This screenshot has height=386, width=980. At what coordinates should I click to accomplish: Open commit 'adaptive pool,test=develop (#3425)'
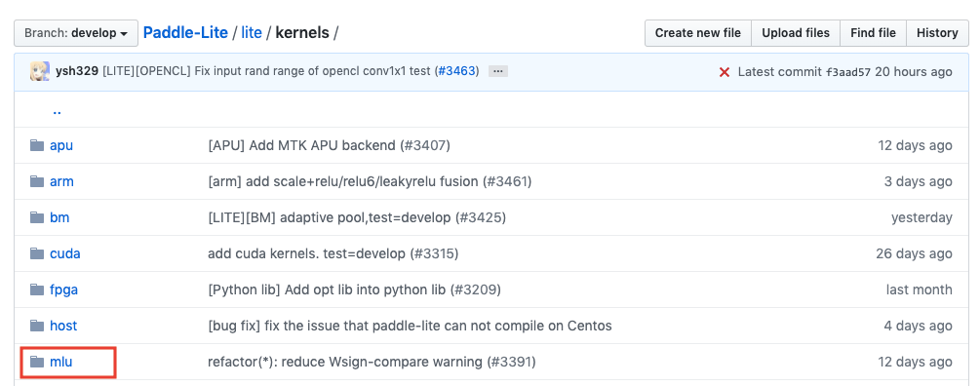coord(357,217)
